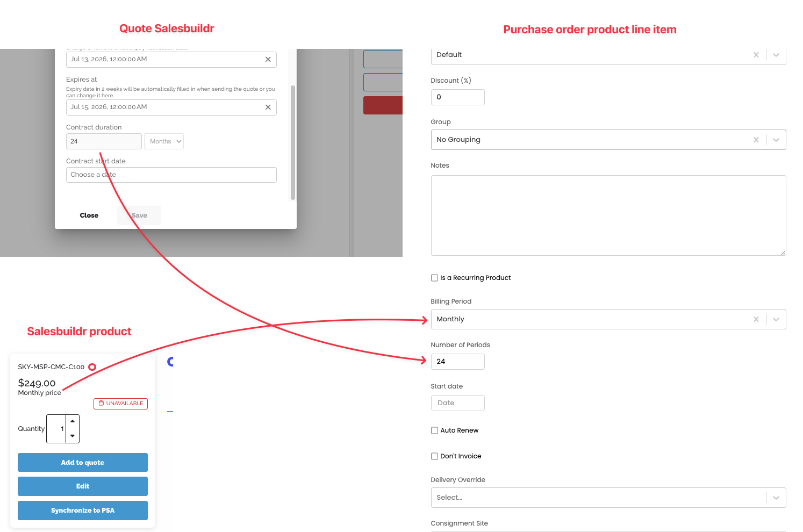Expand the Delivery Override dropdown chevron
803x532 pixels.
(776, 498)
